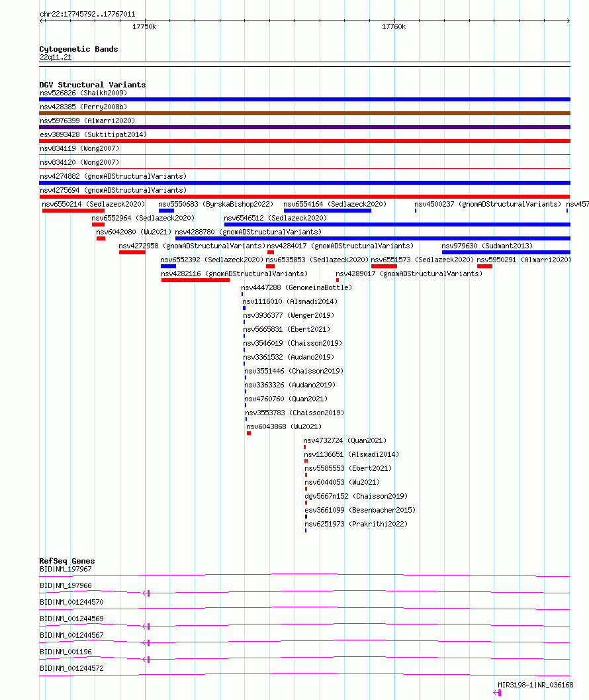The height and width of the screenshot is (700, 589).
Task: Click red bar under nsv6550214 (Sedlazeck2020)
Action: (x=73, y=211)
